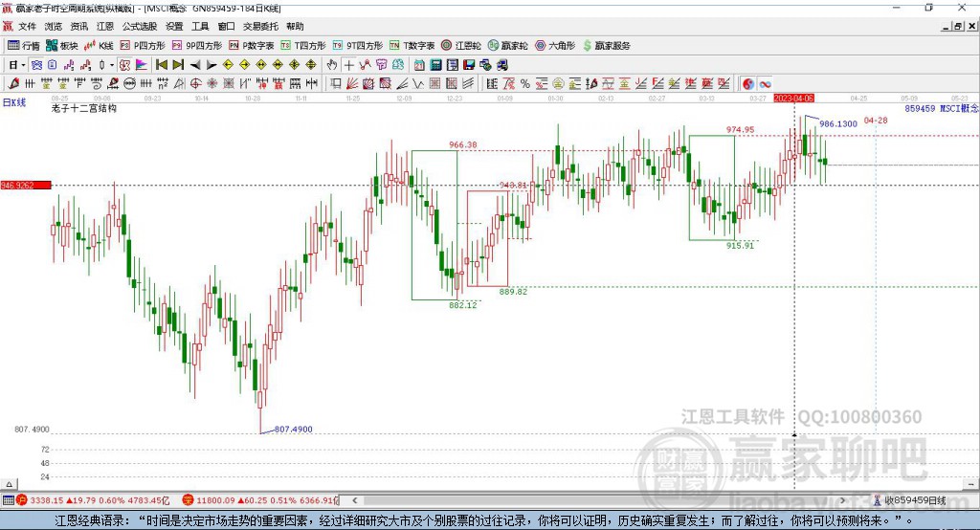
Task: Select the angle protractor tool
Action: coord(179,84)
